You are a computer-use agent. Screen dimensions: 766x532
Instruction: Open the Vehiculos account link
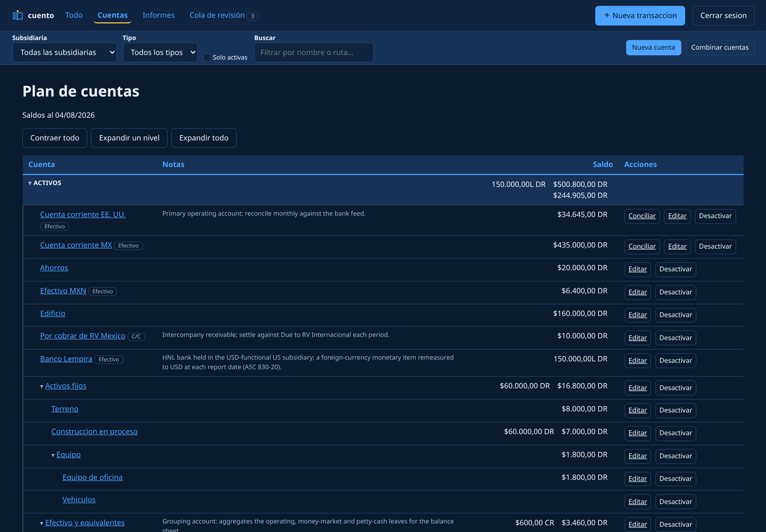coord(79,500)
